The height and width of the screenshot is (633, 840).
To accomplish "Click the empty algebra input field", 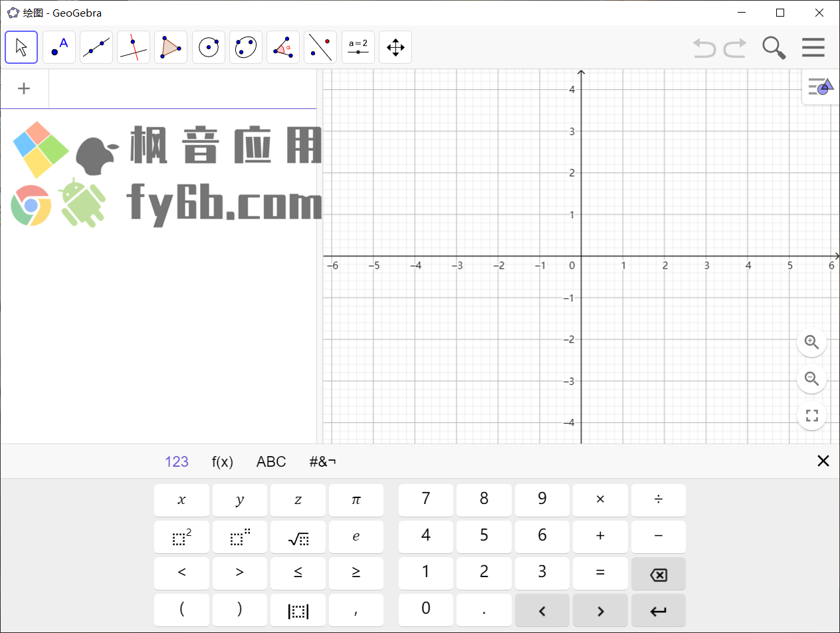I will pos(183,88).
